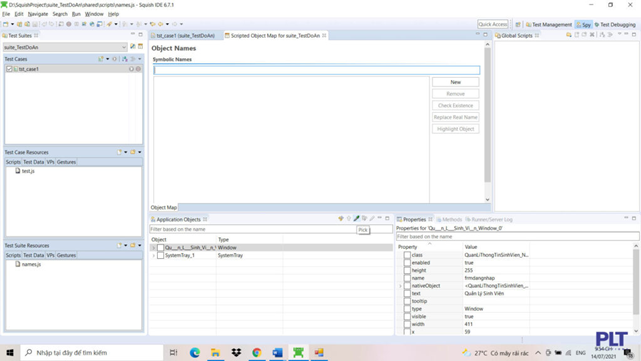Open the Test Cases view menu arrow
The height and width of the screenshot is (361, 641).
click(140, 59)
